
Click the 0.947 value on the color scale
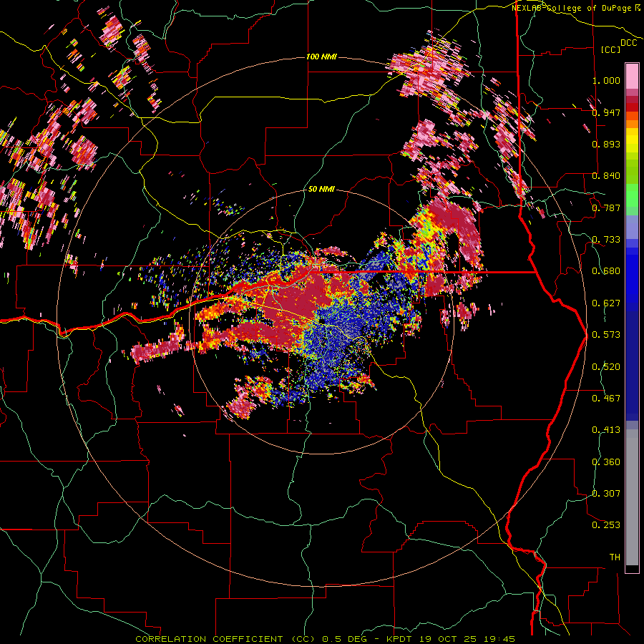pyautogui.click(x=606, y=112)
